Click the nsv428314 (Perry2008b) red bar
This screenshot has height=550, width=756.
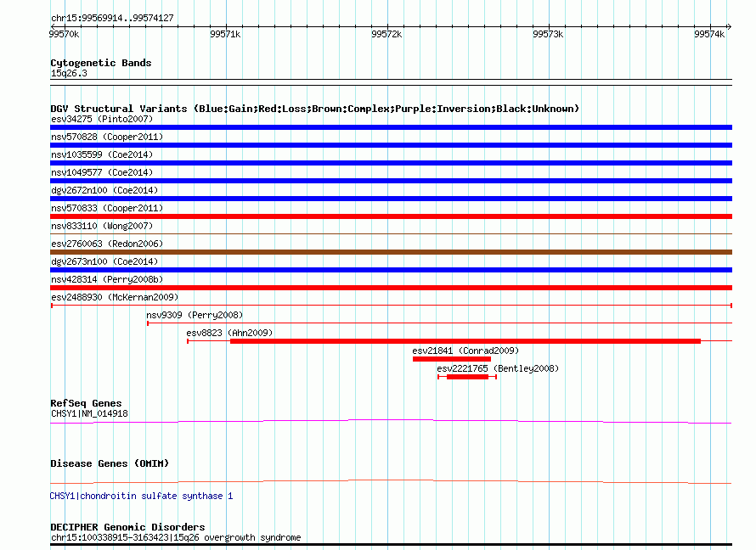coord(391,288)
